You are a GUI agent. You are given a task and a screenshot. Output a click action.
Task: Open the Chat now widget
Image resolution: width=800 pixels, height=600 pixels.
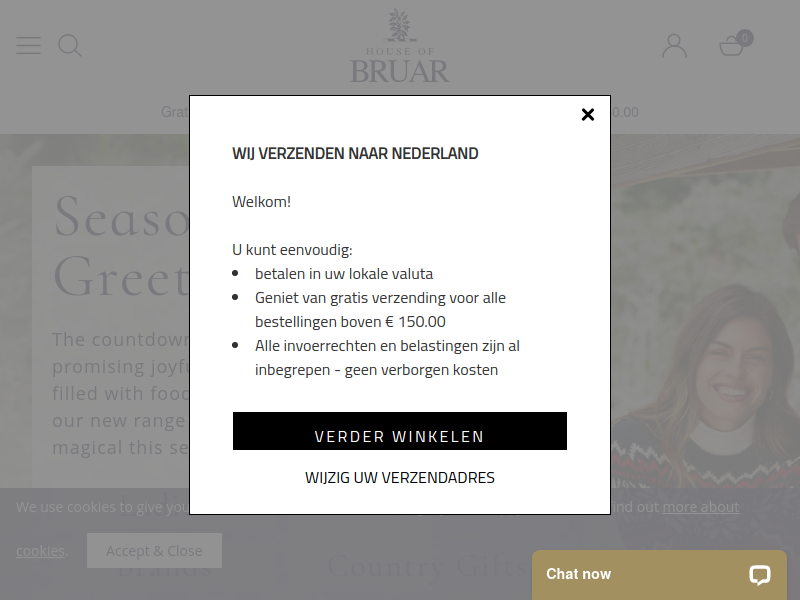659,574
